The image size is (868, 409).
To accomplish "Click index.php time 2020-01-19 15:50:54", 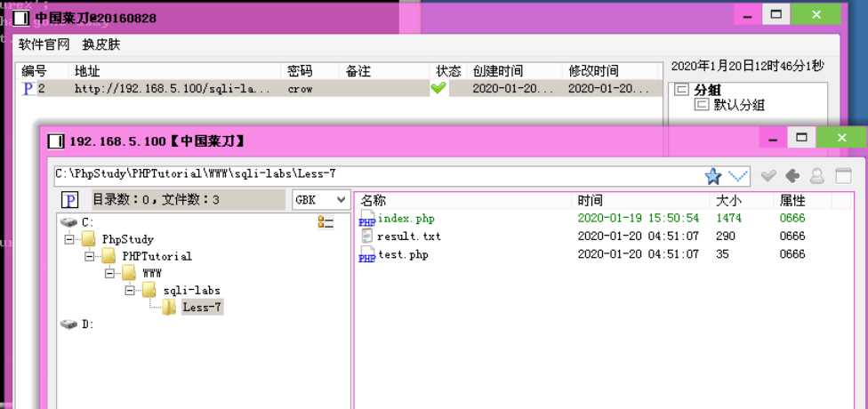I will (639, 218).
